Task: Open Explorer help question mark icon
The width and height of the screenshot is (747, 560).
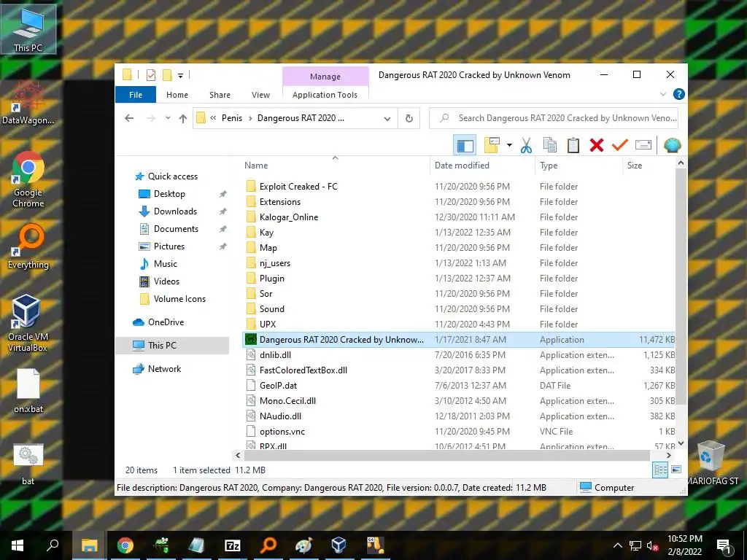Action: [679, 94]
